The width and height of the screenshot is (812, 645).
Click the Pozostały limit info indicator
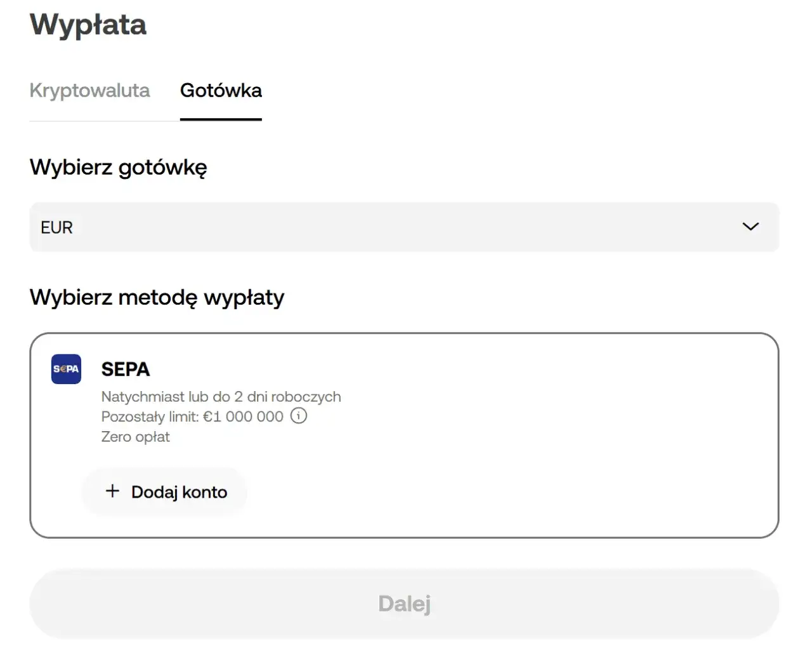click(298, 416)
